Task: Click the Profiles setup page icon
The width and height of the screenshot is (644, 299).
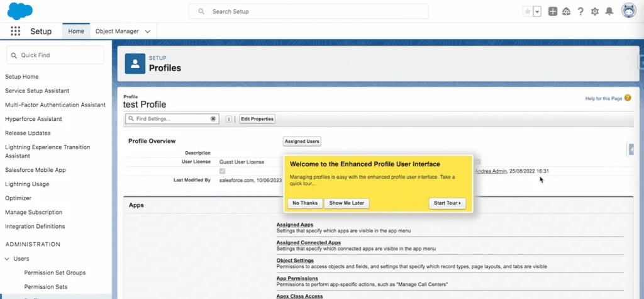Action: (135, 64)
